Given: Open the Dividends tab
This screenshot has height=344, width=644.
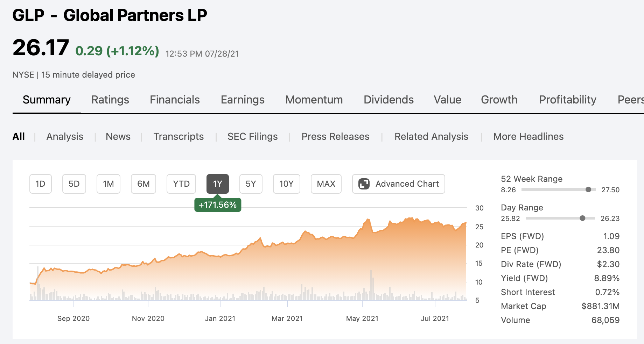Looking at the screenshot, I should (x=388, y=100).
